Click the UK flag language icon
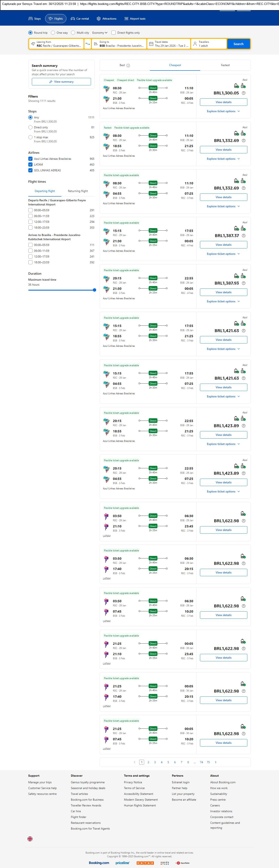The width and height of the screenshot is (279, 868). [30, 839]
